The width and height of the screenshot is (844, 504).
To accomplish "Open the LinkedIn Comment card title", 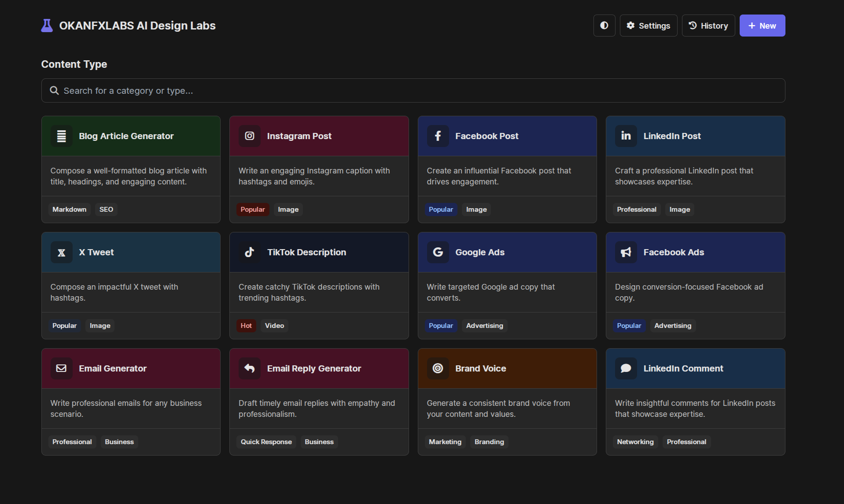I will [683, 368].
